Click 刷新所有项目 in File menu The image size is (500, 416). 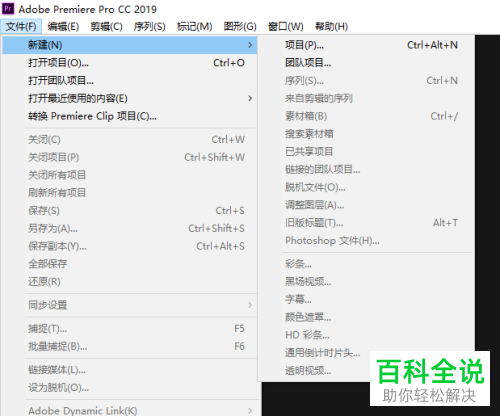coord(130,193)
